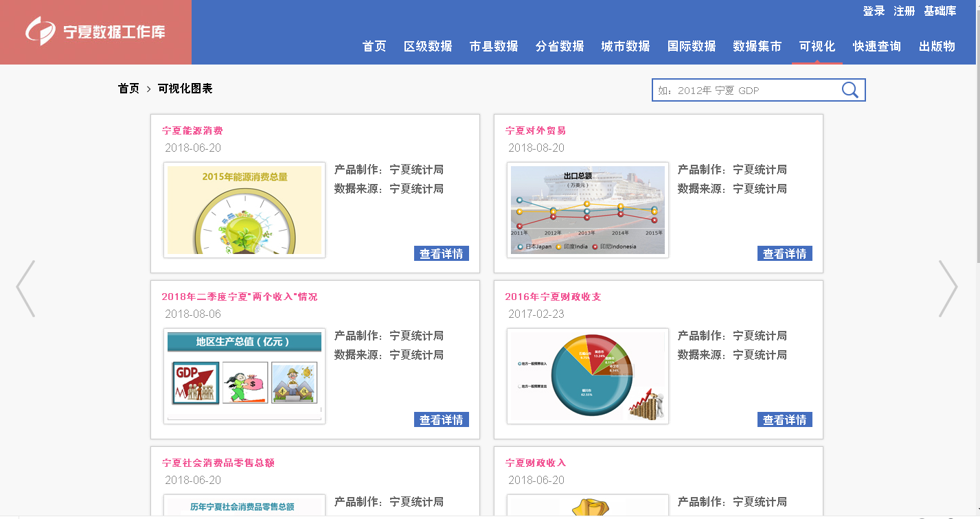Click the 历年宁夏社会消费品零售总额 thumbnail
Image resolution: width=980 pixels, height=519 pixels.
244,505
